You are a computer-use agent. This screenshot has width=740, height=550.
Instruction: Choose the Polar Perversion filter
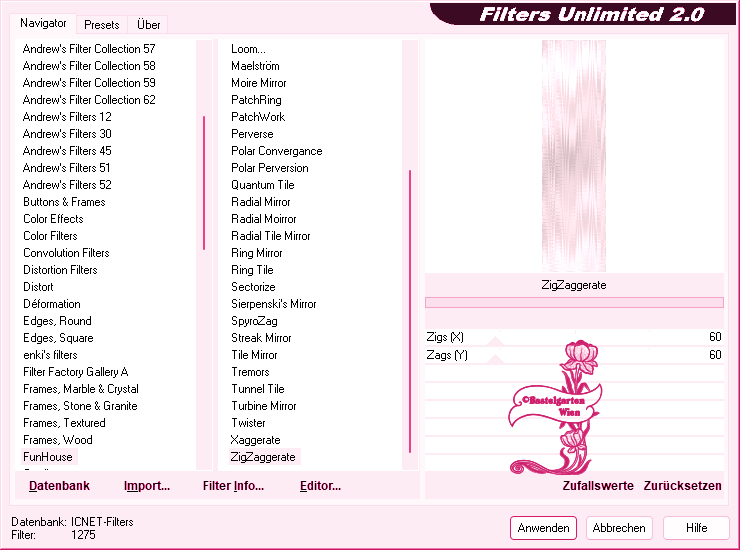[269, 168]
